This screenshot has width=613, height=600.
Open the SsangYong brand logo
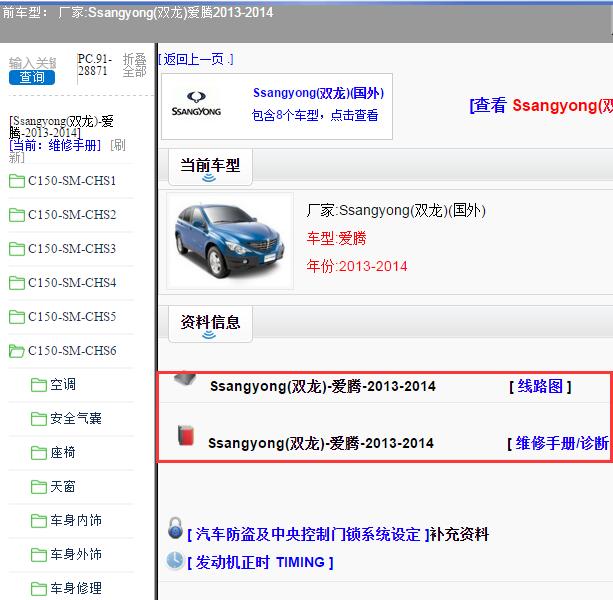pos(196,104)
